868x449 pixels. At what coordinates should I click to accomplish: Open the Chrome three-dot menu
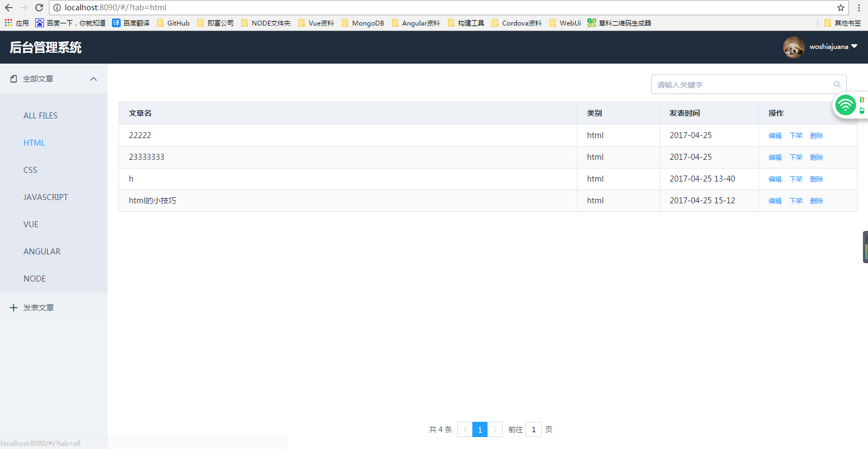point(859,8)
